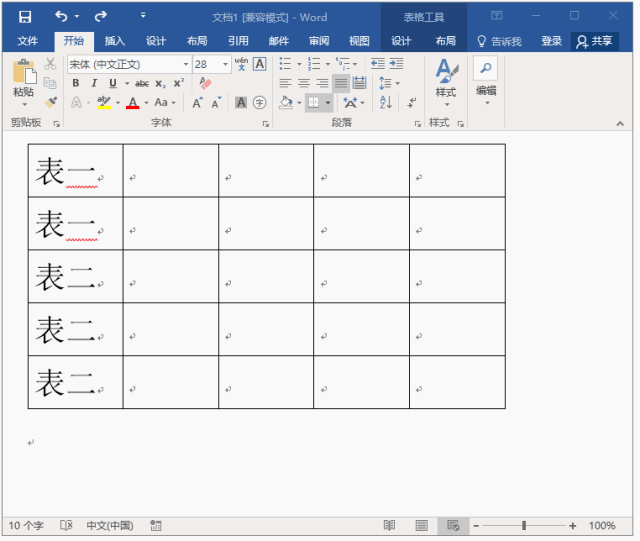The image size is (640, 541).
Task: Click the Format Painter brush icon
Action: coord(50,102)
